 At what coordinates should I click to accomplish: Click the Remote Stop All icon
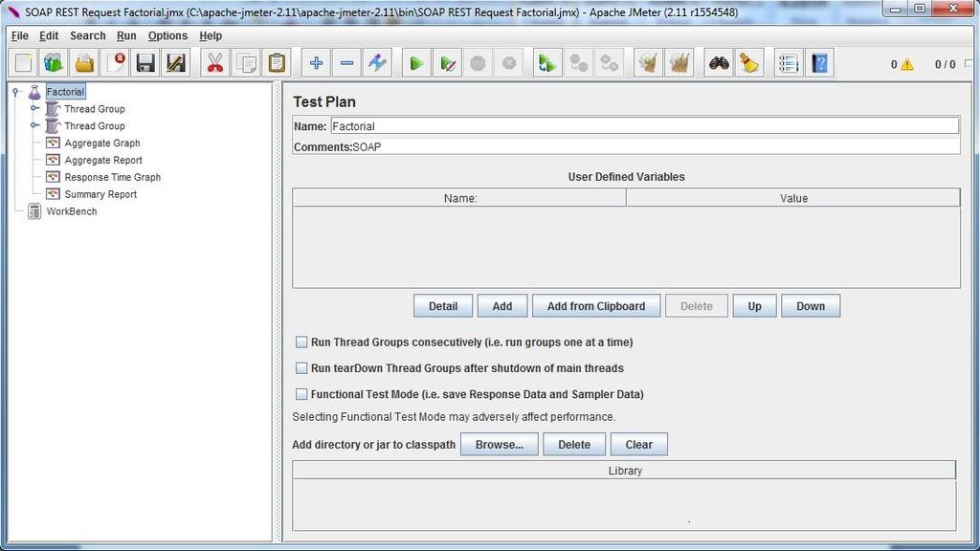pyautogui.click(x=579, y=63)
